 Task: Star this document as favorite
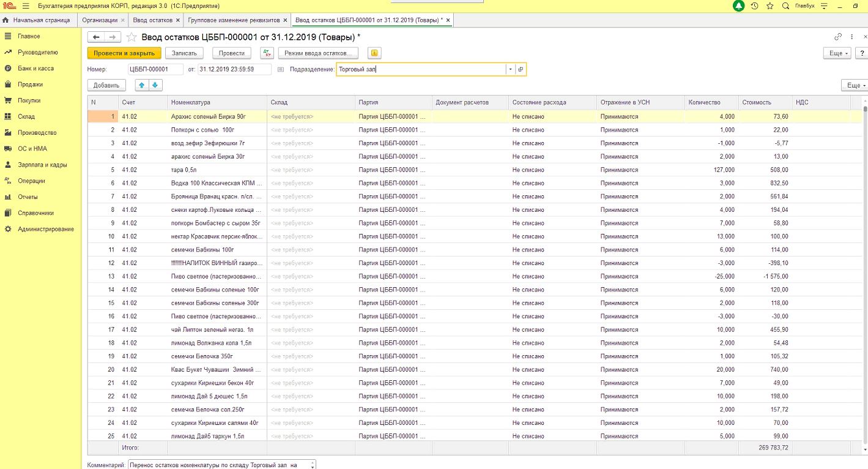[x=132, y=37]
